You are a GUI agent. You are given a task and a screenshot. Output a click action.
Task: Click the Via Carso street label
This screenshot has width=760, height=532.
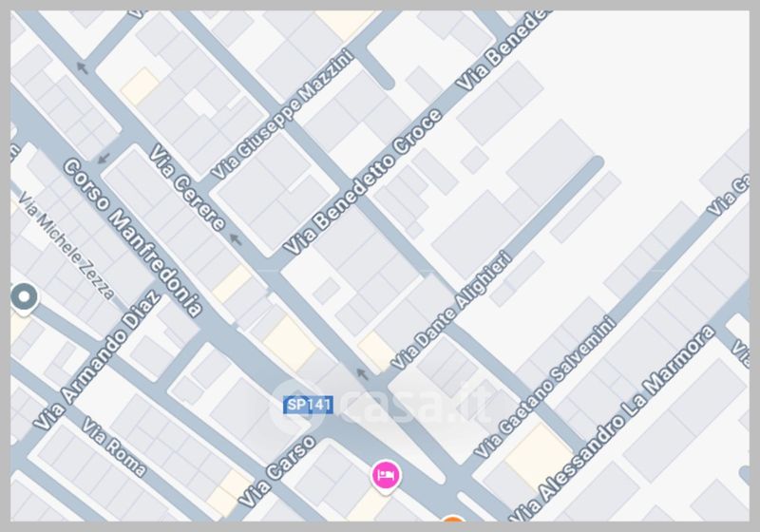[277, 471]
